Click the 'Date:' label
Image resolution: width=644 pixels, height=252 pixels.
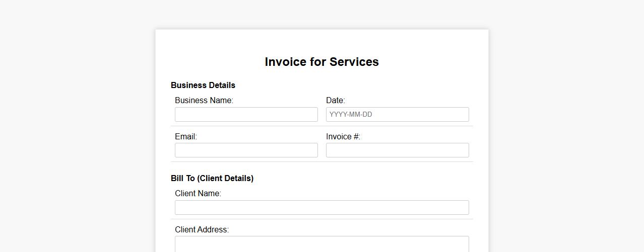(336, 100)
